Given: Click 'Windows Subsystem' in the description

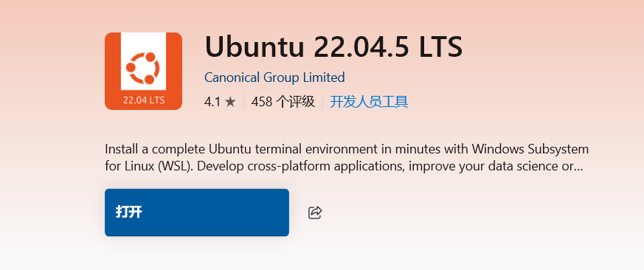Looking at the screenshot, I should pos(530,149).
